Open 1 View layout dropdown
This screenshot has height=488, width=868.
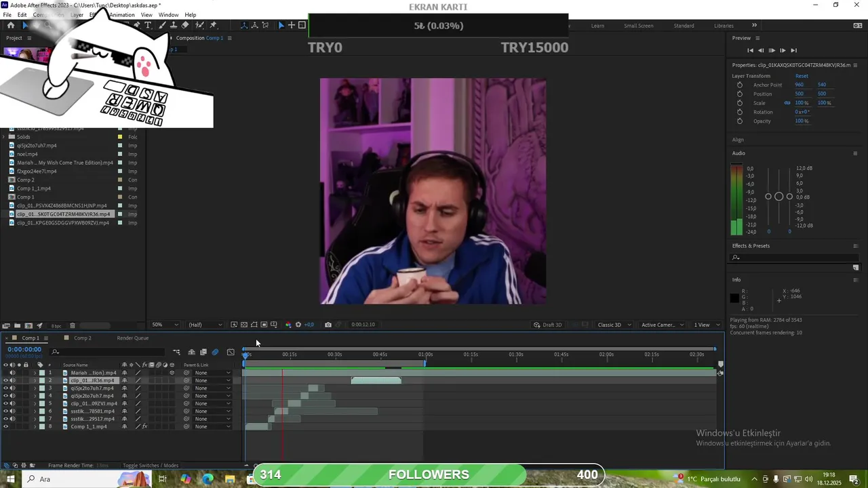[707, 325]
